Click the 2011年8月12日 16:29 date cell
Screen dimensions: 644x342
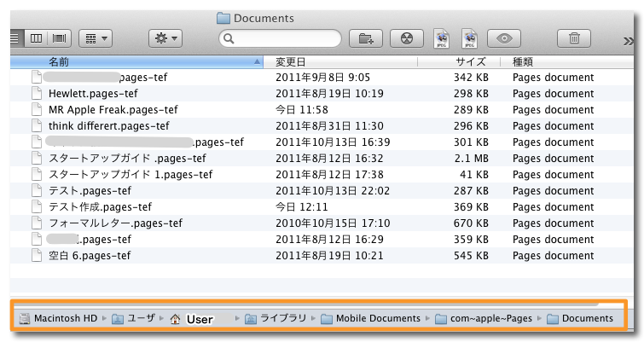tap(329, 240)
